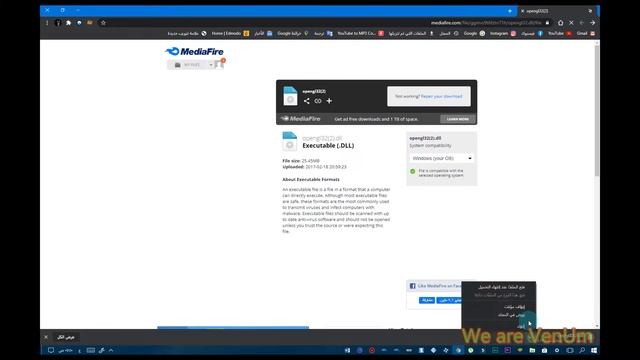
Task: Expand the system tray hidden icons chevron
Action: (x=111, y=350)
